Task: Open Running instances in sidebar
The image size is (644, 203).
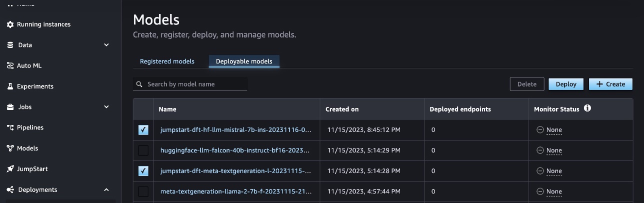Action: pyautogui.click(x=43, y=24)
